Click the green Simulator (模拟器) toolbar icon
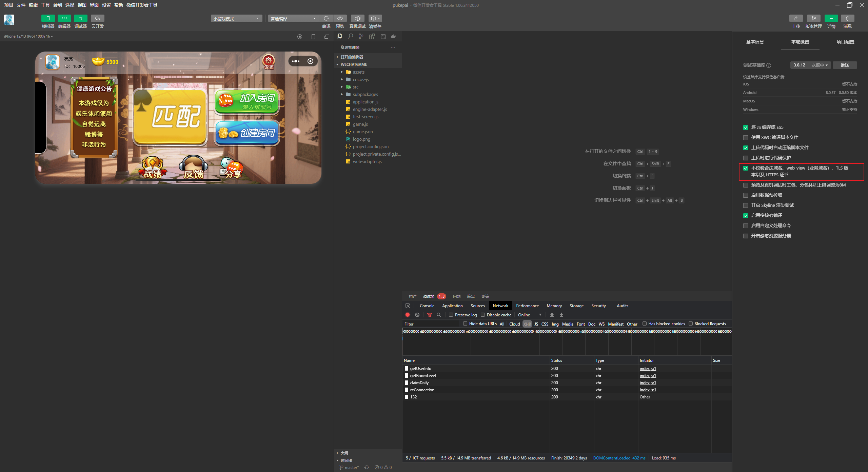 [x=48, y=18]
